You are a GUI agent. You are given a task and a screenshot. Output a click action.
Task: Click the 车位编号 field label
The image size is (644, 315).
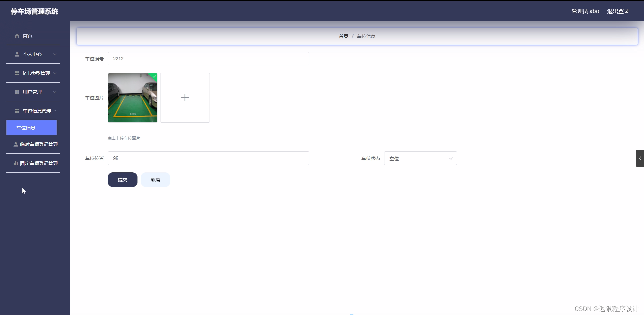click(x=94, y=59)
